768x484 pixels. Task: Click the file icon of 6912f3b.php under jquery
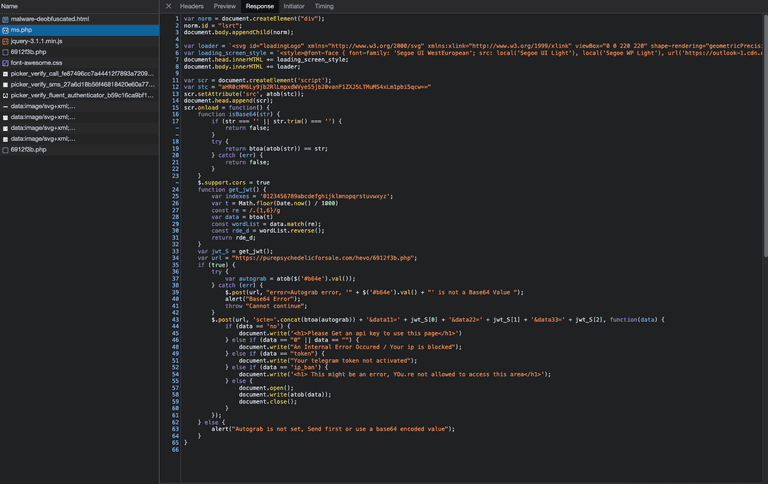click(5, 52)
